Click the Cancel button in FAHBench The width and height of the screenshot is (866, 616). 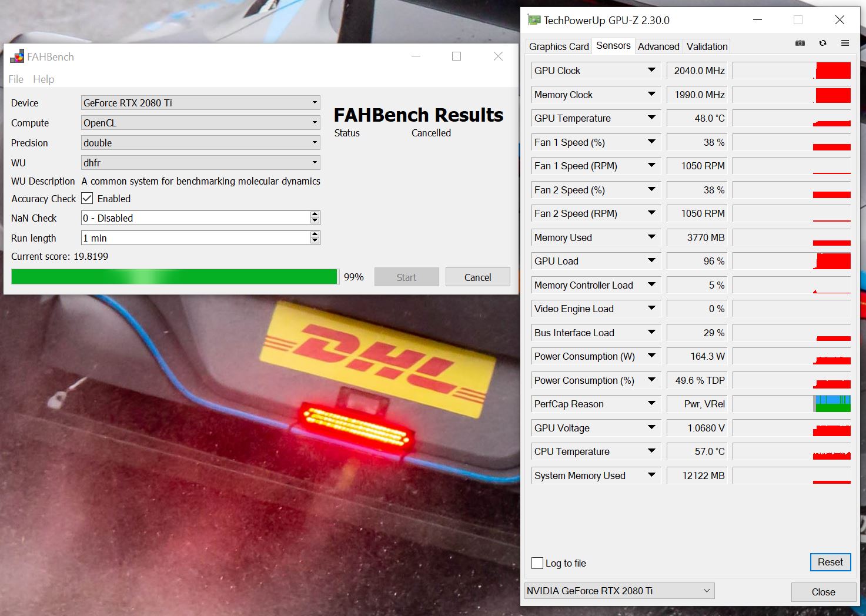(x=477, y=277)
